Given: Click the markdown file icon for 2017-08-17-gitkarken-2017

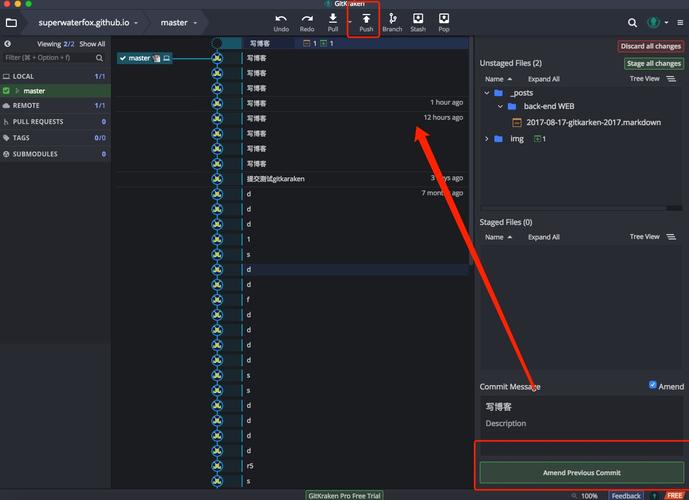Looking at the screenshot, I should point(517,123).
